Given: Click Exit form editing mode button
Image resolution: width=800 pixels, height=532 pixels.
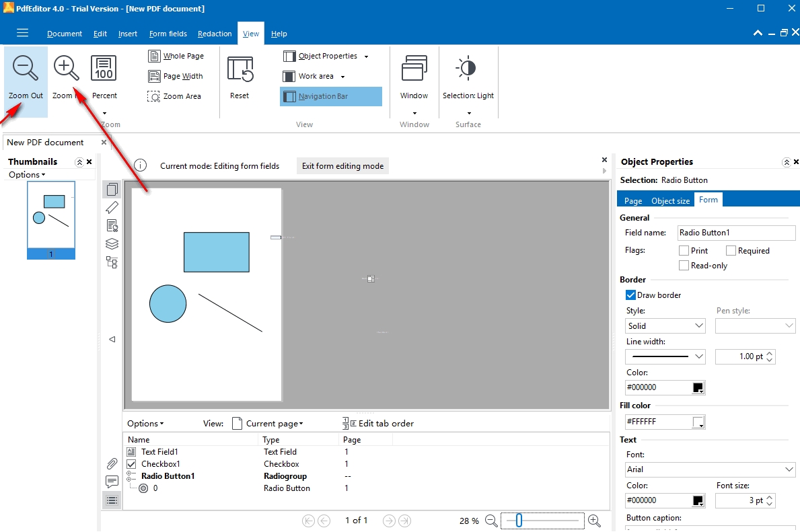Looking at the screenshot, I should [342, 166].
